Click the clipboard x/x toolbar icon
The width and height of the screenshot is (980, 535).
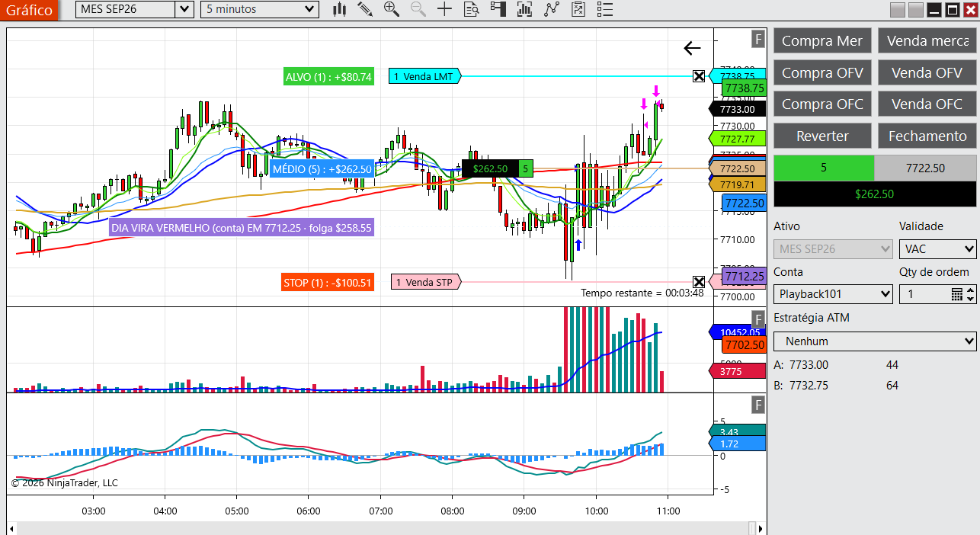578,9
